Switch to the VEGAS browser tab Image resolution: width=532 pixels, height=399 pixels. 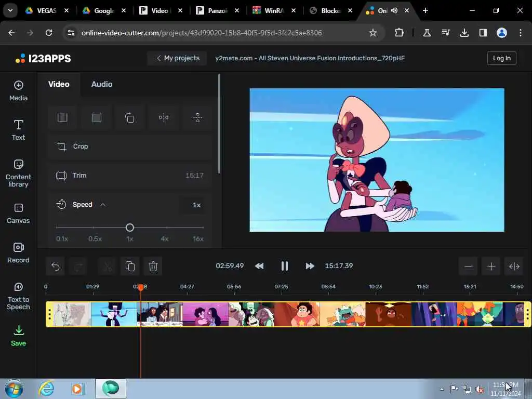coord(46,10)
